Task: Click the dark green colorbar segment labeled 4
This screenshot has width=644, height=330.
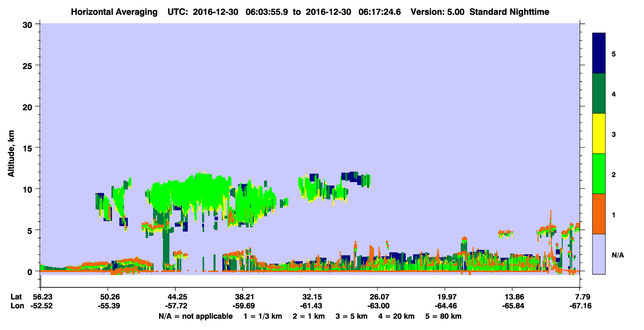Action: click(x=599, y=94)
